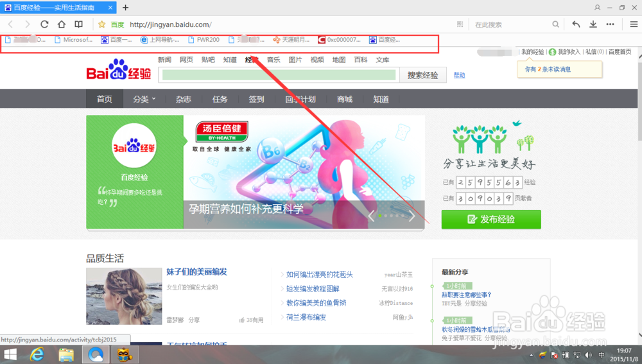Open the 0xc000007 bookmark
This screenshot has width=642, height=364.
click(340, 40)
